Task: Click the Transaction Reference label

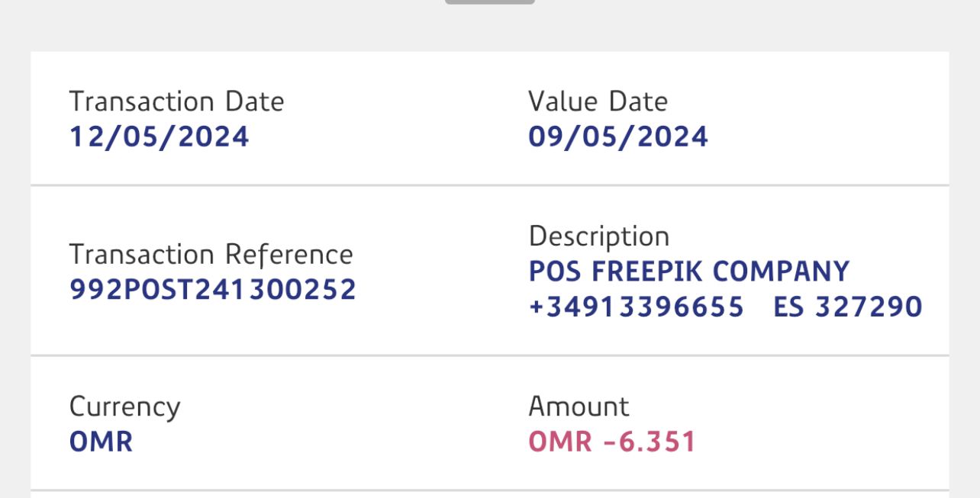Action: [x=211, y=254]
